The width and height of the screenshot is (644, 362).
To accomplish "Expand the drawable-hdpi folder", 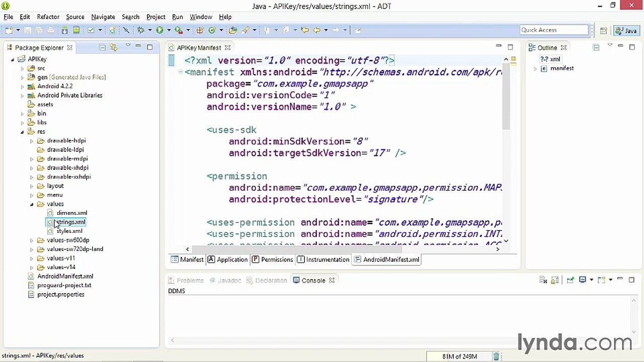I will (32, 141).
